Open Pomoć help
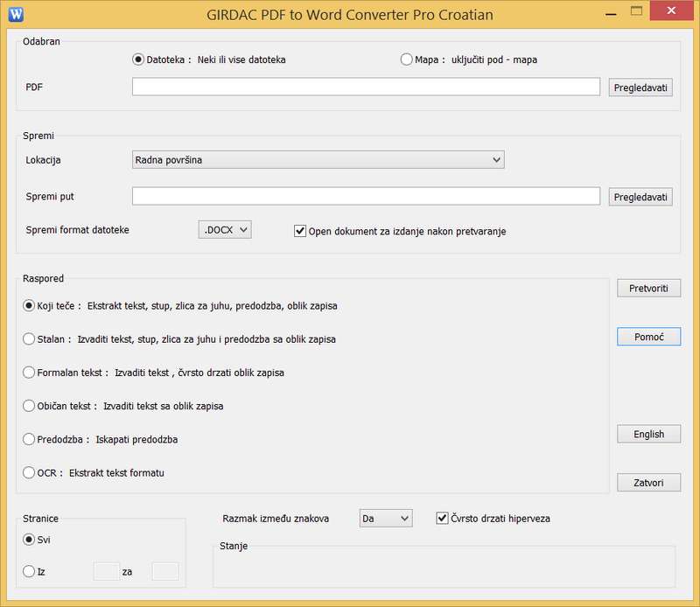 point(648,337)
